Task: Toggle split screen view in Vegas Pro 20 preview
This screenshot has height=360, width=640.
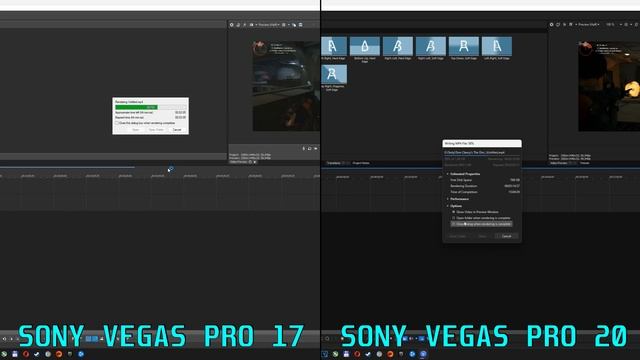Action: tap(571, 24)
